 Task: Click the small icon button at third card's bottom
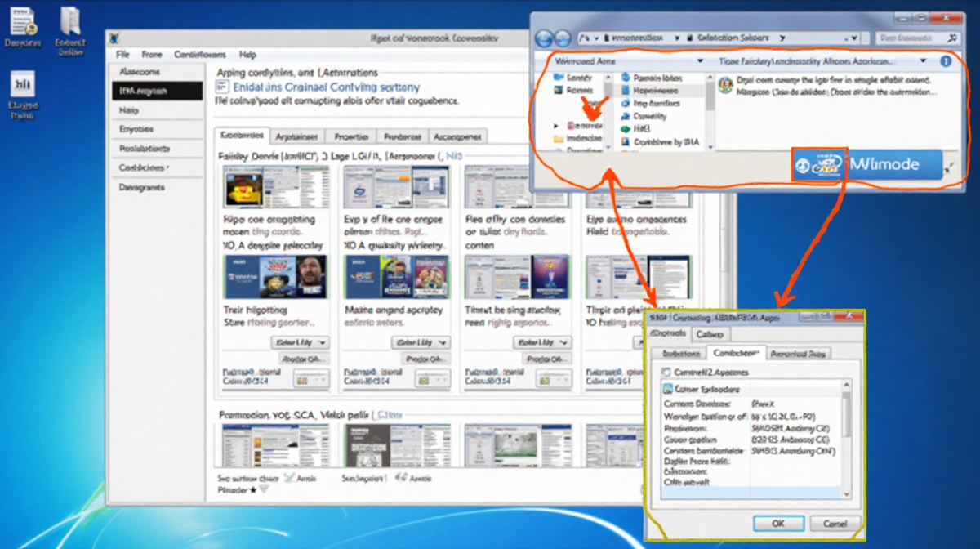(554, 379)
